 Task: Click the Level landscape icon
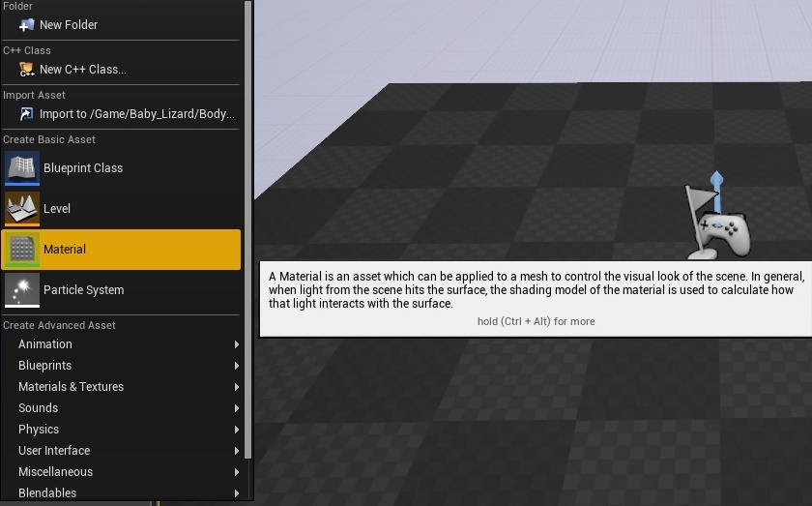pyautogui.click(x=21, y=208)
